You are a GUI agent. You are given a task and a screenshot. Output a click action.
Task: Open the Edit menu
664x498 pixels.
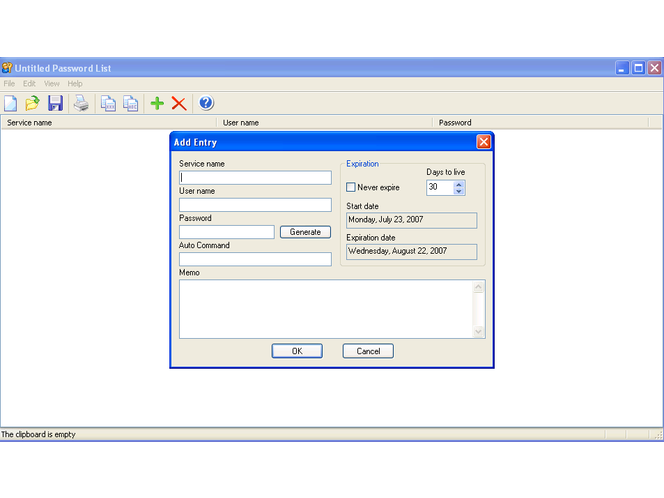tap(29, 83)
